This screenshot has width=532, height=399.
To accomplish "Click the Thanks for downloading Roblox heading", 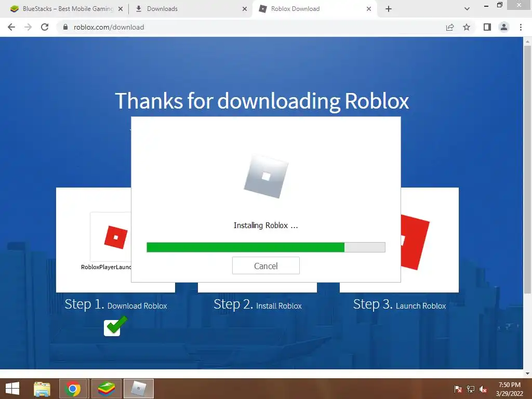I will pyautogui.click(x=262, y=101).
